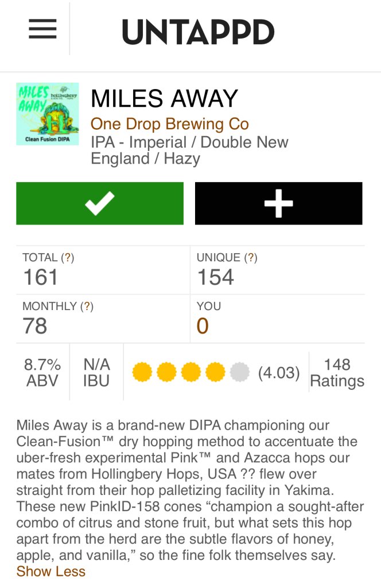Open the hamburger navigation menu
This screenshot has height=588, width=381.
coord(42,29)
